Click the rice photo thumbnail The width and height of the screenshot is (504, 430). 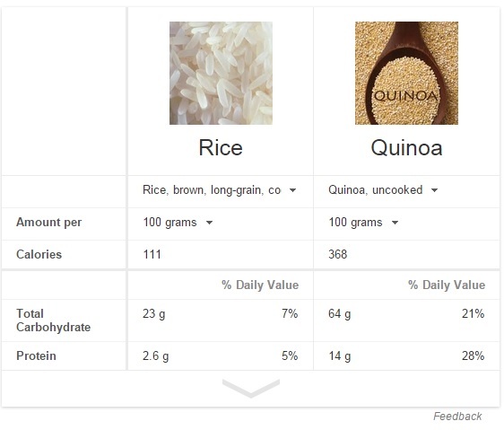[x=221, y=73]
